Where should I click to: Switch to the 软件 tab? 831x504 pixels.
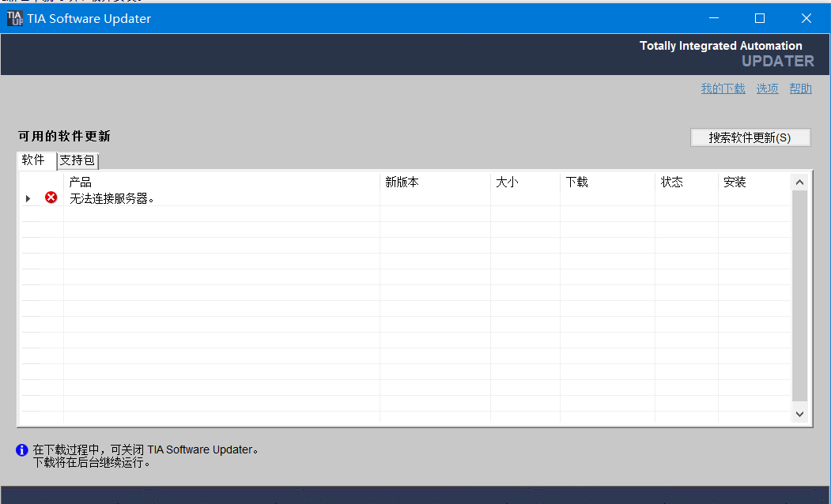tap(36, 160)
